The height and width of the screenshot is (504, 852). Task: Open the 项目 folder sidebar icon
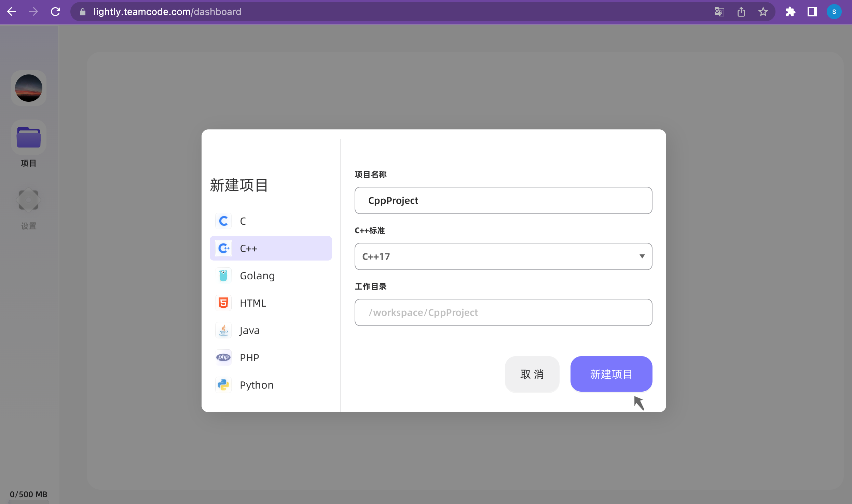(x=29, y=137)
